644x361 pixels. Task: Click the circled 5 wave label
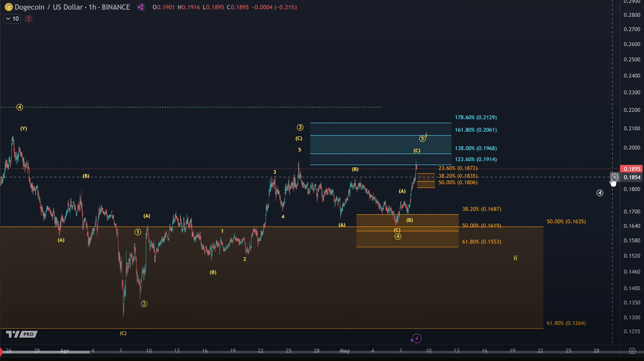[x=422, y=139]
